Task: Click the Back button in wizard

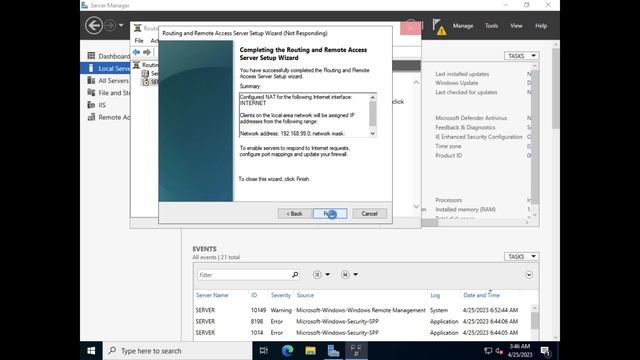Action: pyautogui.click(x=294, y=213)
